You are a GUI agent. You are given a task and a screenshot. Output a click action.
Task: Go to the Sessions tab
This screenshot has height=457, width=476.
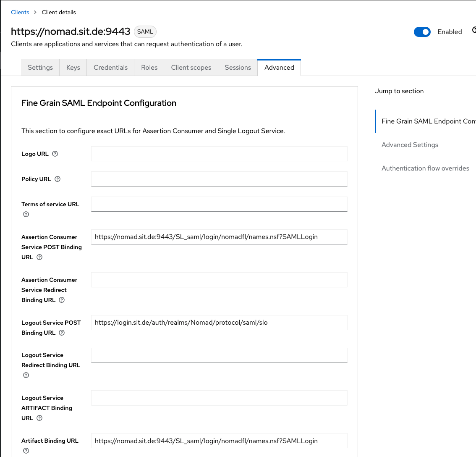tap(238, 68)
